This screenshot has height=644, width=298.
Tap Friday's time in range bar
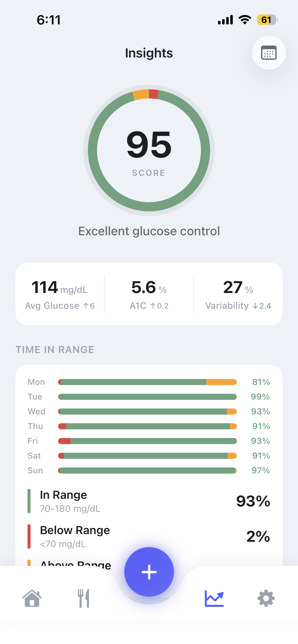click(x=147, y=441)
